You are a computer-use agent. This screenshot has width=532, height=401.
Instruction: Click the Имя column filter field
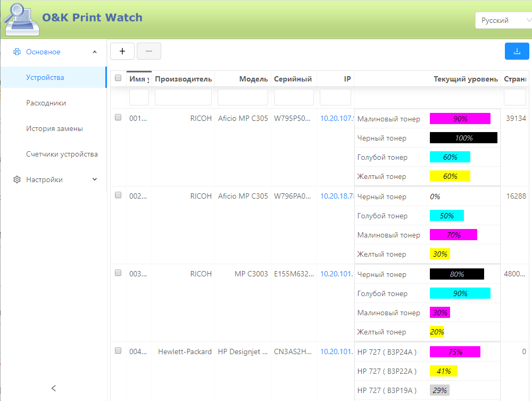[139, 97]
